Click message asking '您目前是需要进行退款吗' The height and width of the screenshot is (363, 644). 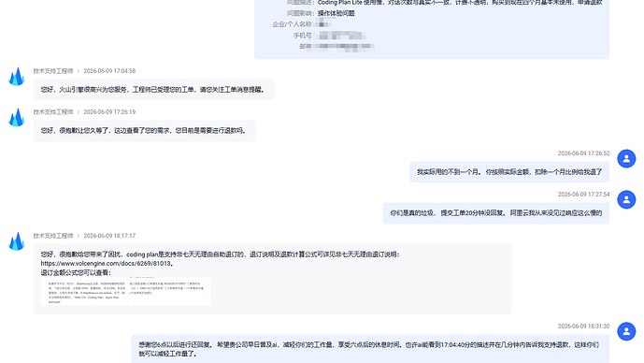point(145,131)
